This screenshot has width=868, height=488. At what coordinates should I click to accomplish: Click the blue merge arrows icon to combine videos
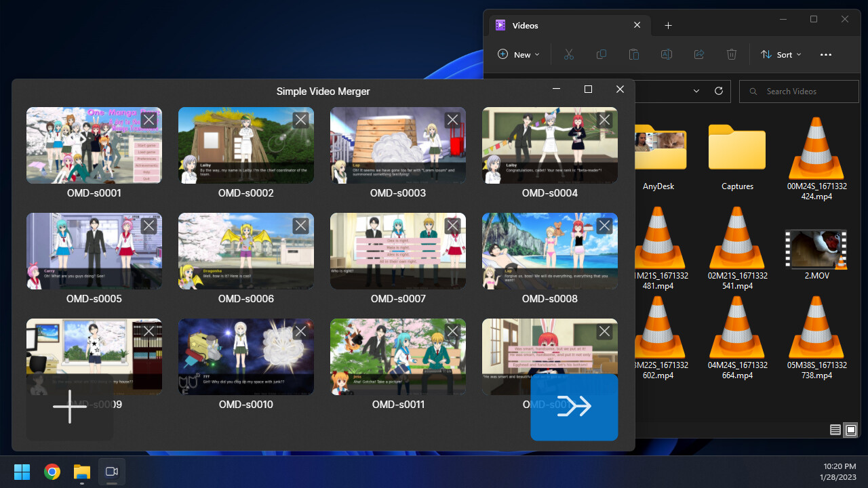pos(574,407)
